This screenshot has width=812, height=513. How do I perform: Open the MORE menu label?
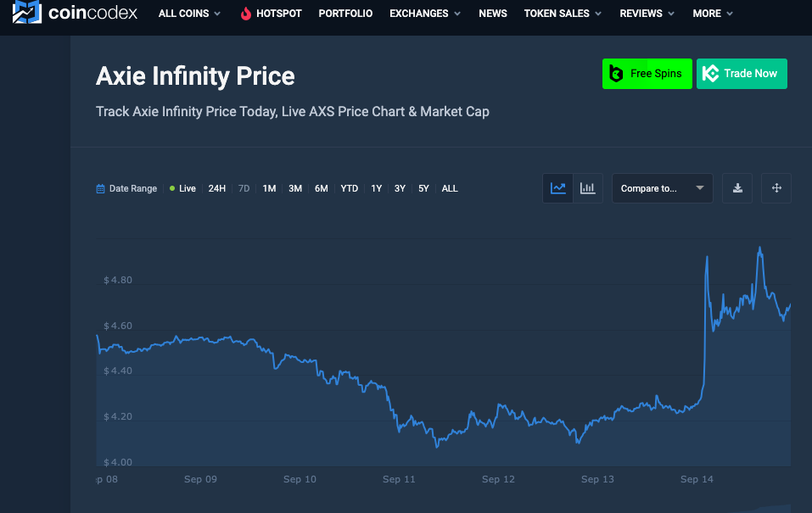[x=707, y=14]
